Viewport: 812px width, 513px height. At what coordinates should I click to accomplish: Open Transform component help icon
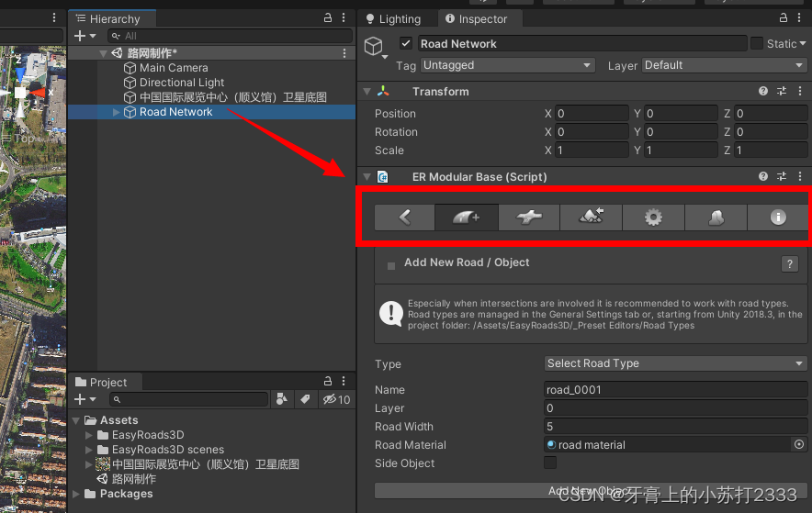(x=762, y=91)
